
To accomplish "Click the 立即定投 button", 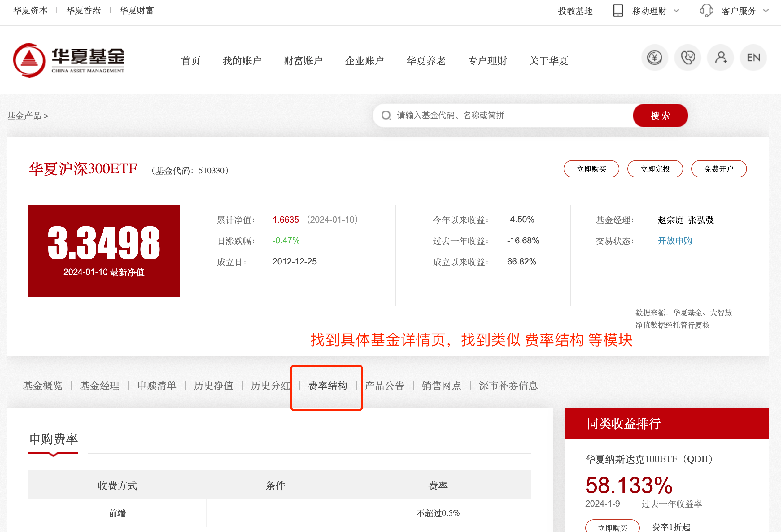I will point(655,169).
